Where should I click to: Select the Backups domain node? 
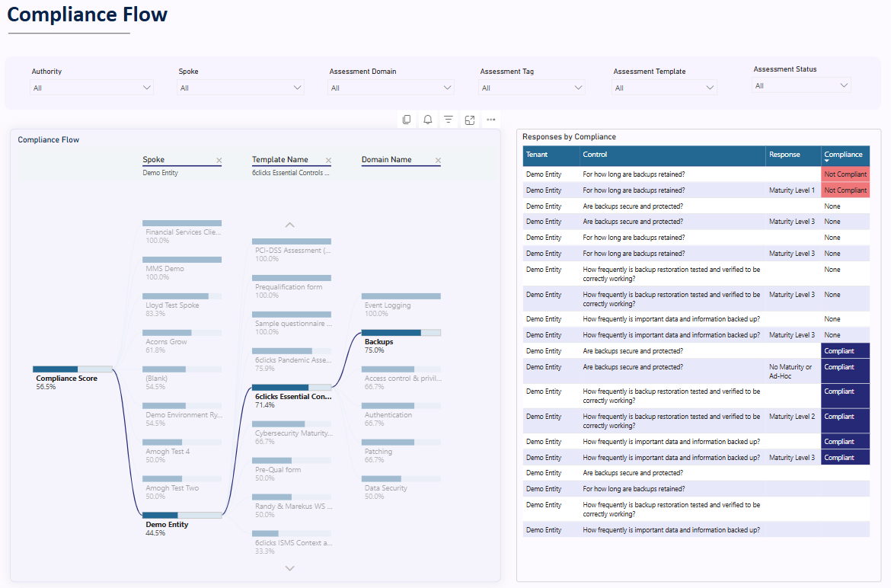(401, 333)
